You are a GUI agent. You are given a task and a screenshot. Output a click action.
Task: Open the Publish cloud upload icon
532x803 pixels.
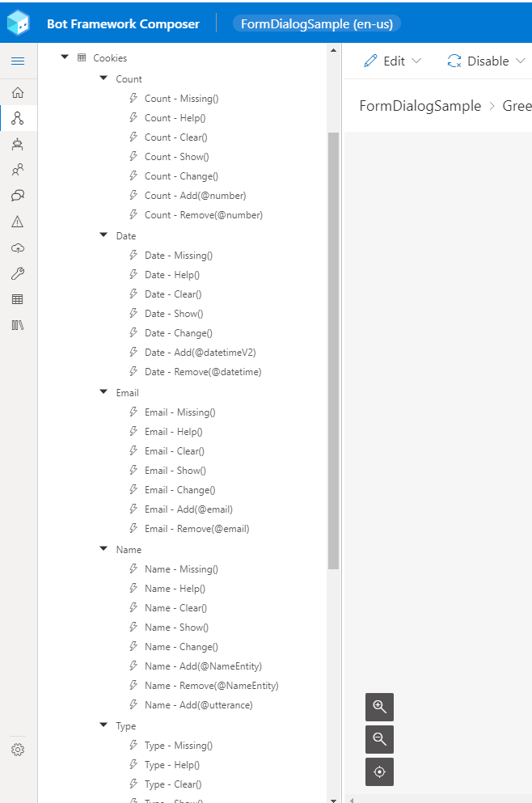18,248
